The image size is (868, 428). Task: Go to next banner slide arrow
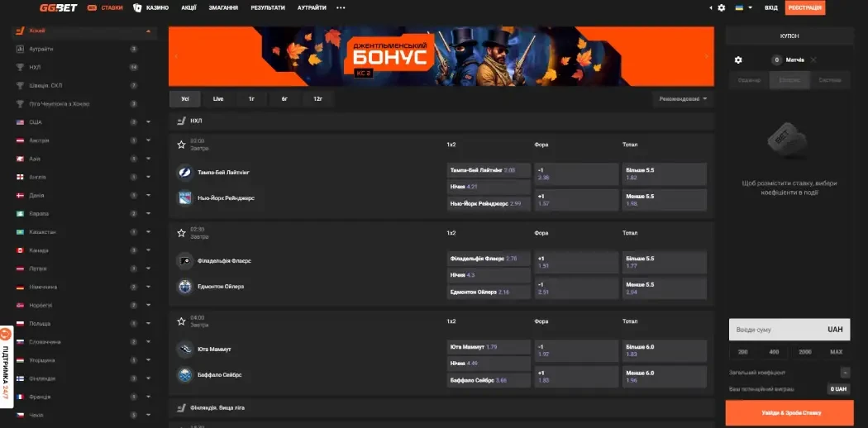[x=706, y=56]
